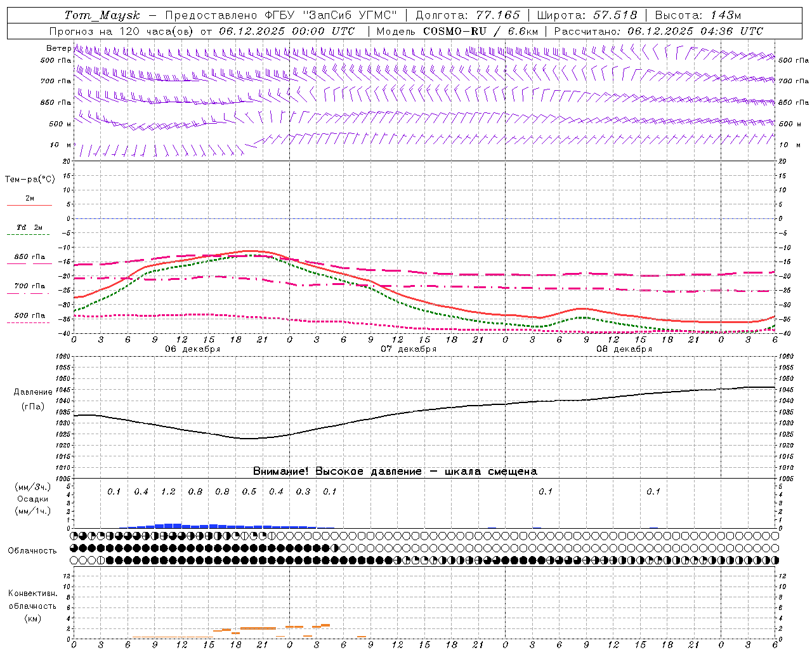Select the 07 декабря date label
The image size is (812, 650).
point(409,349)
